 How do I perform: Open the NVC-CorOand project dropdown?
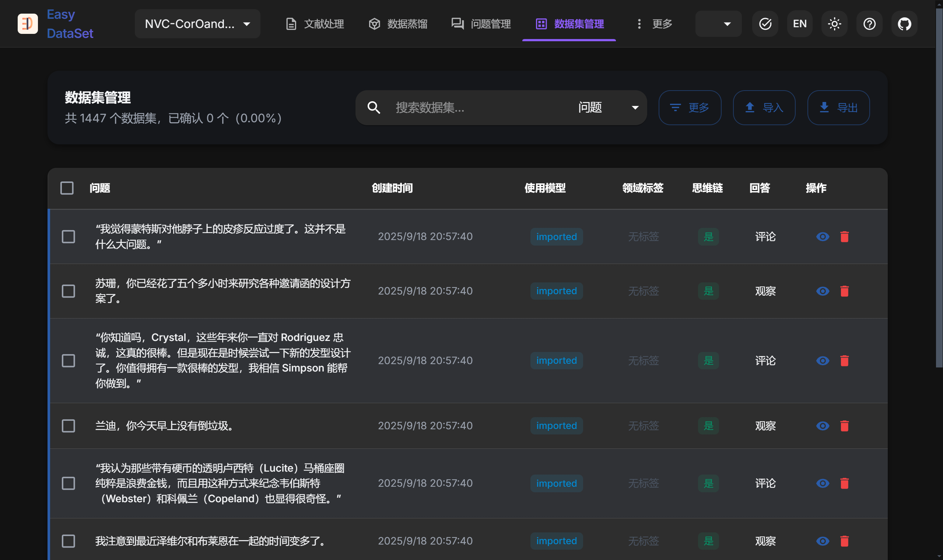(197, 24)
